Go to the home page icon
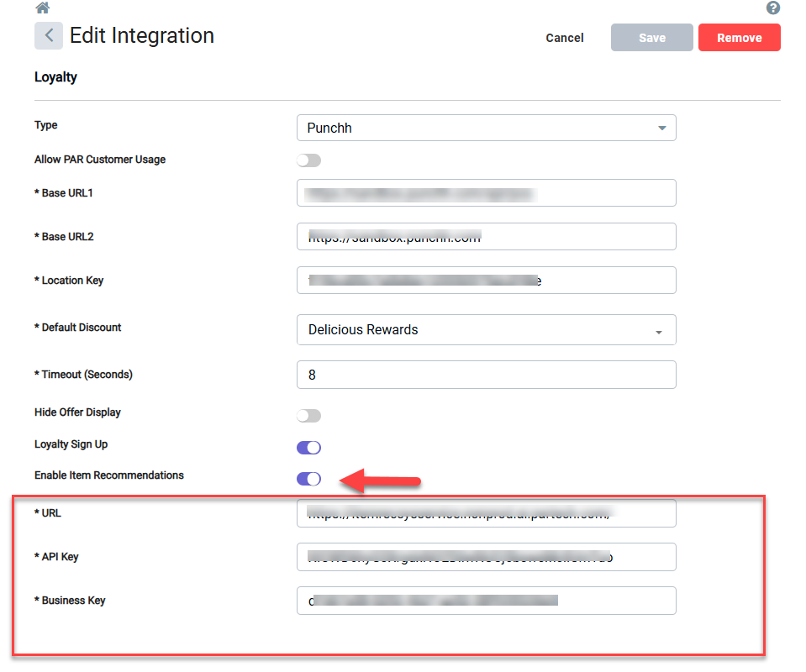Image resolution: width=806 pixels, height=672 pixels. pyautogui.click(x=43, y=8)
